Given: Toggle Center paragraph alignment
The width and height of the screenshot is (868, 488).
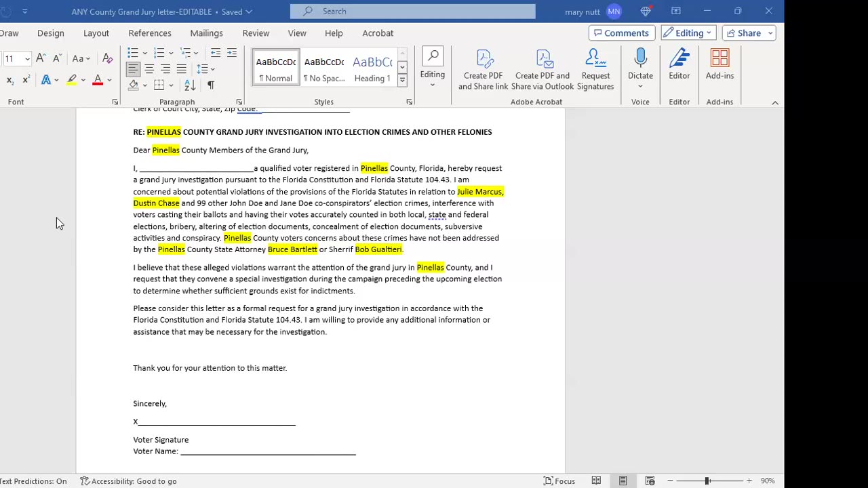Looking at the screenshot, I should [149, 69].
